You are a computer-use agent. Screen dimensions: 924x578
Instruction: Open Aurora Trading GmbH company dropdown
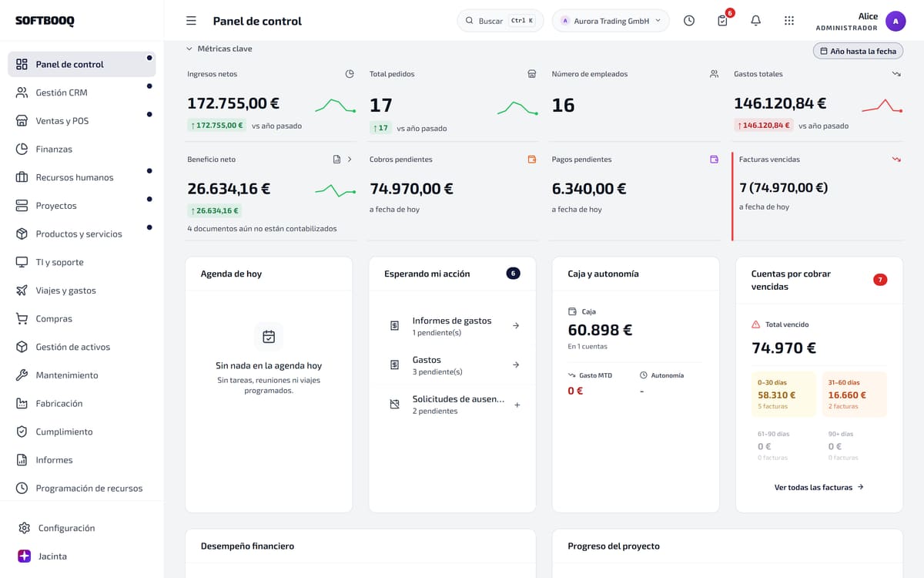[x=611, y=21]
